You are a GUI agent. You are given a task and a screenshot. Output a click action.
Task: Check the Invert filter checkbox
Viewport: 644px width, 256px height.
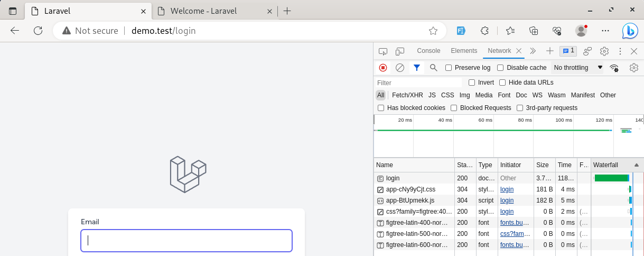pyautogui.click(x=472, y=83)
